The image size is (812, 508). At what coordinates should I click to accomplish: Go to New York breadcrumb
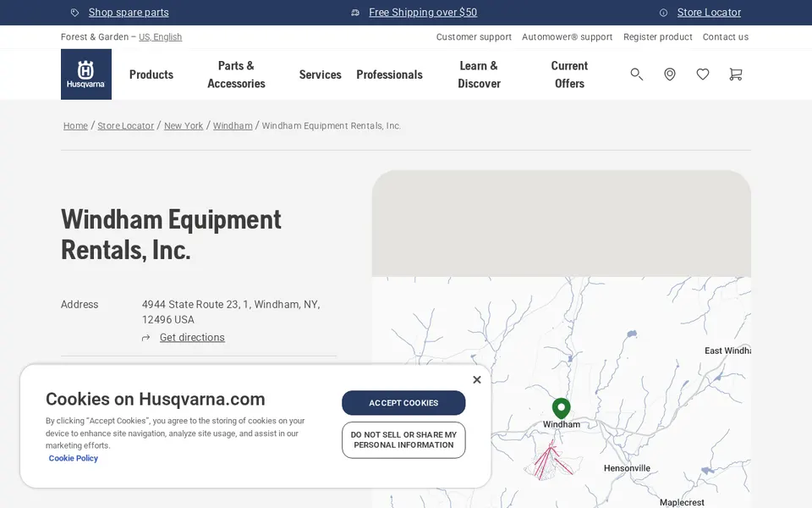[x=184, y=125]
